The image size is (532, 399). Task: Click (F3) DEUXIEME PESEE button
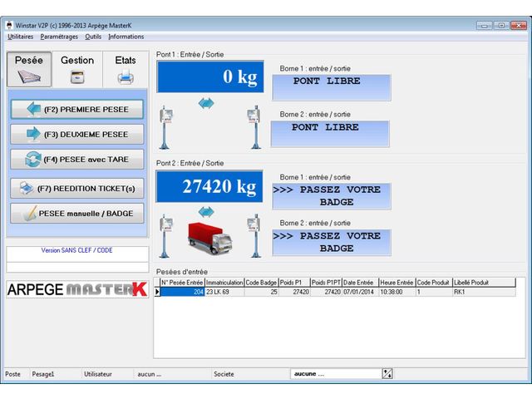point(76,134)
